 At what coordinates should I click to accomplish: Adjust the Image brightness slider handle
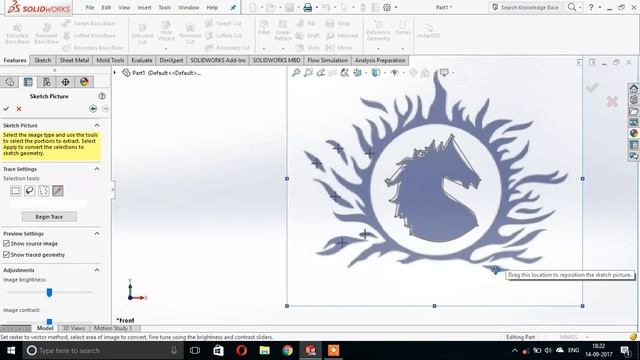[49, 292]
